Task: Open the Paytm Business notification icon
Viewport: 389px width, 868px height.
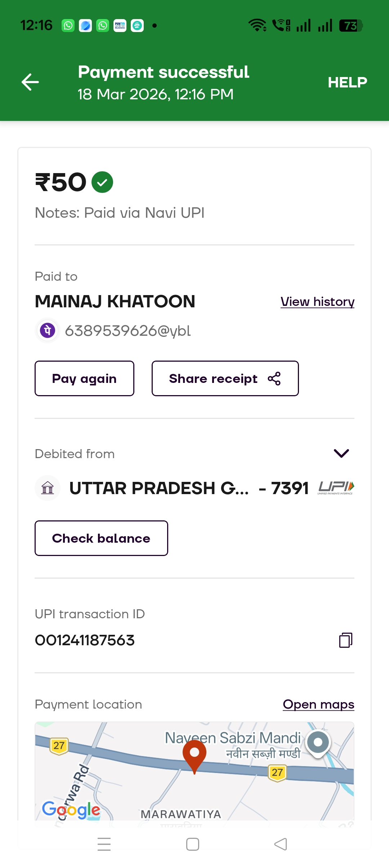Action: pyautogui.click(x=120, y=26)
